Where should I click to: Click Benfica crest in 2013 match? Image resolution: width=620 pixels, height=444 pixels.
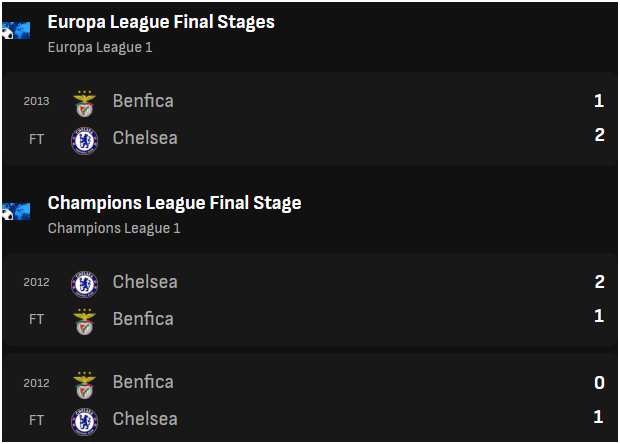[x=85, y=104]
